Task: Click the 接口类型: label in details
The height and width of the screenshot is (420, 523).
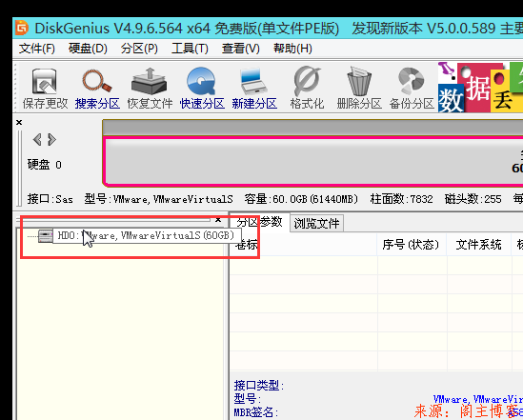Action: (x=259, y=386)
